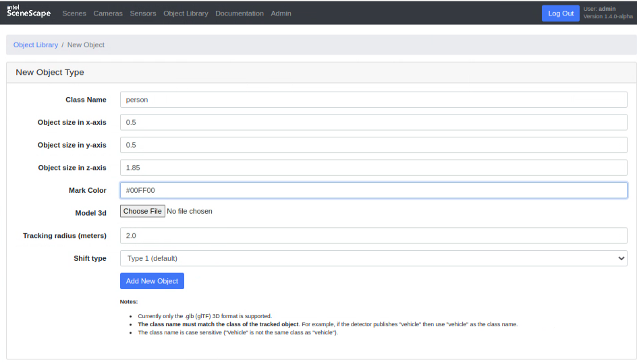Select the Object size in y-axis field
Screen dimensions: 637x364
[x=373, y=145]
